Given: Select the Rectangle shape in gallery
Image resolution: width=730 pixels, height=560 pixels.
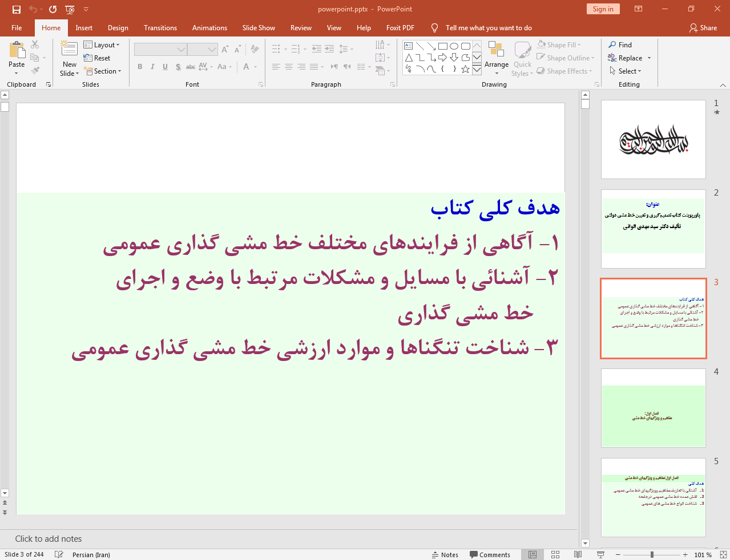Looking at the screenshot, I should (x=443, y=46).
